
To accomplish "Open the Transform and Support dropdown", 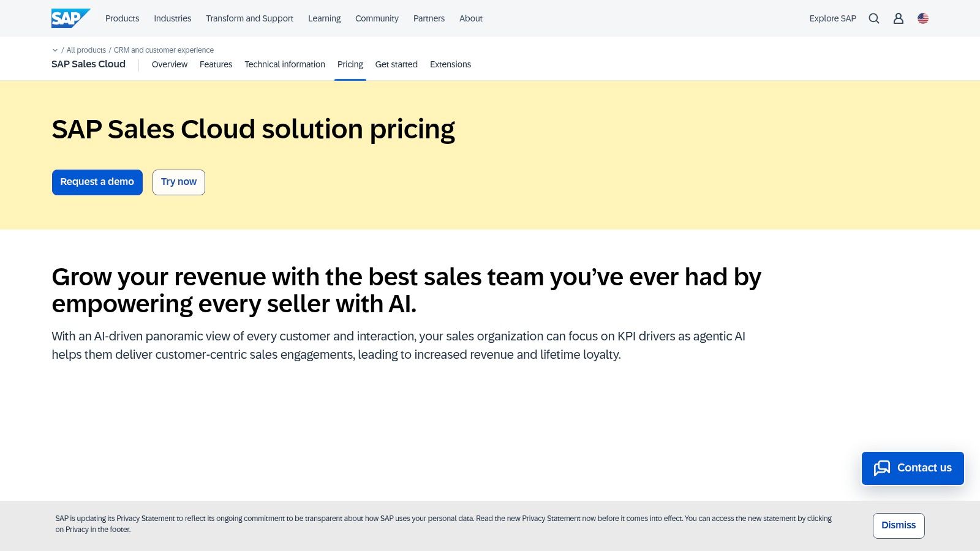I will (x=249, y=18).
